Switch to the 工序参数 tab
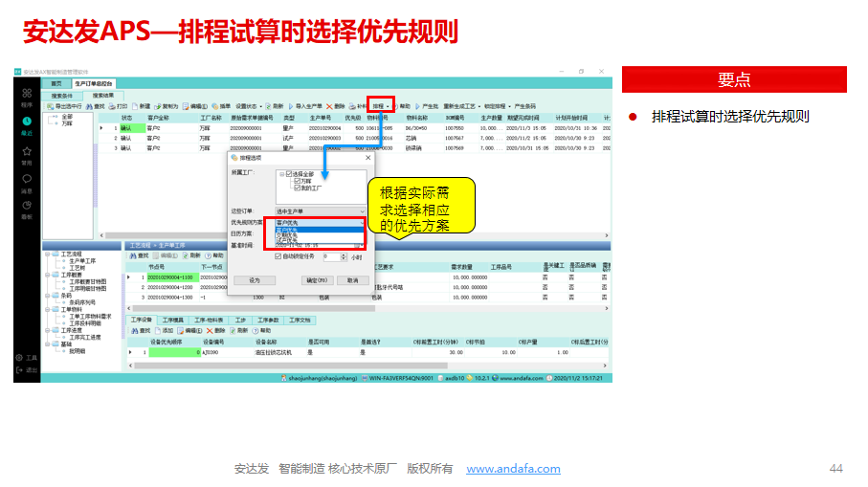 269,321
